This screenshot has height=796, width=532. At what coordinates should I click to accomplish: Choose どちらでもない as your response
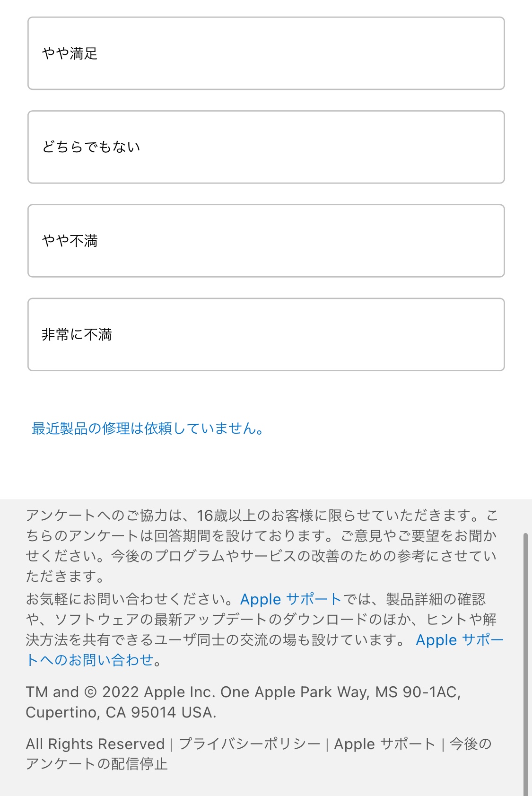pyautogui.click(x=266, y=147)
